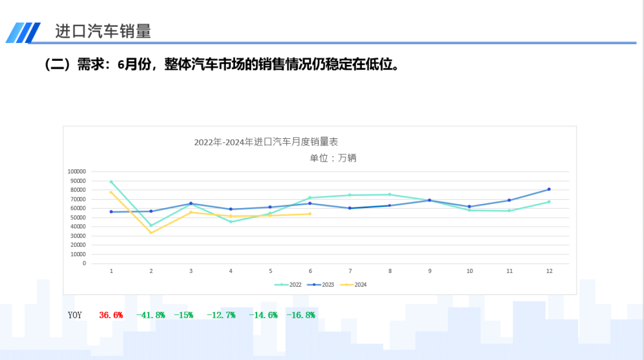
Task: Click the red 36.6% YOY value
Action: coord(111,315)
